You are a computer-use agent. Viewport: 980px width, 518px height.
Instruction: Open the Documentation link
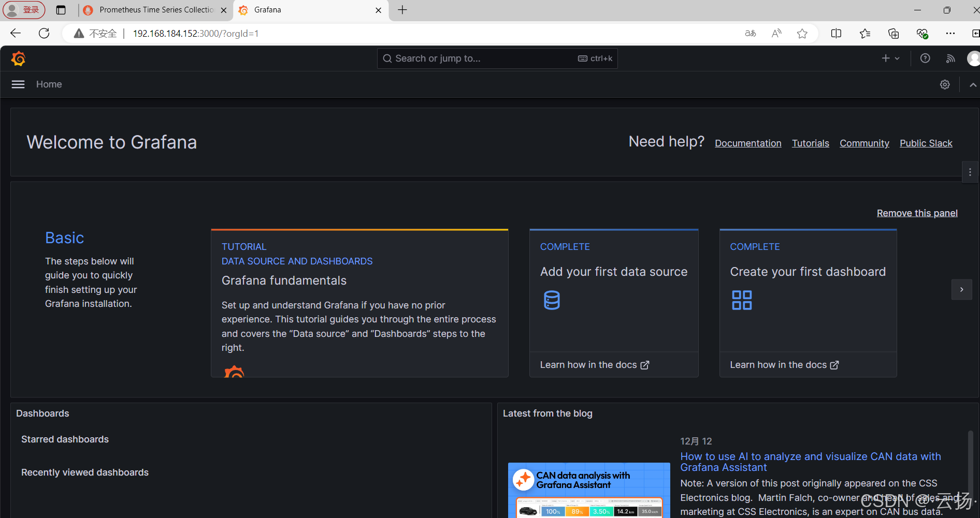click(x=748, y=143)
